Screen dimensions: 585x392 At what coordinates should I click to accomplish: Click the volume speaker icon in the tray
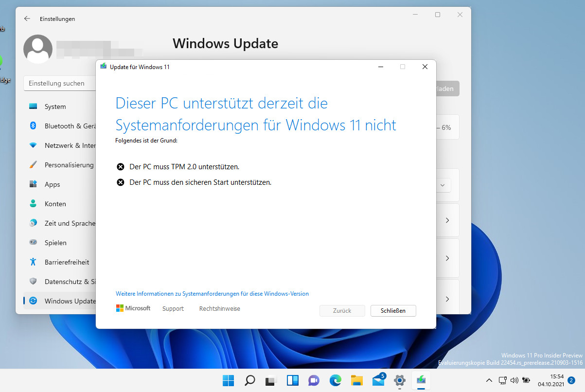coord(514,380)
